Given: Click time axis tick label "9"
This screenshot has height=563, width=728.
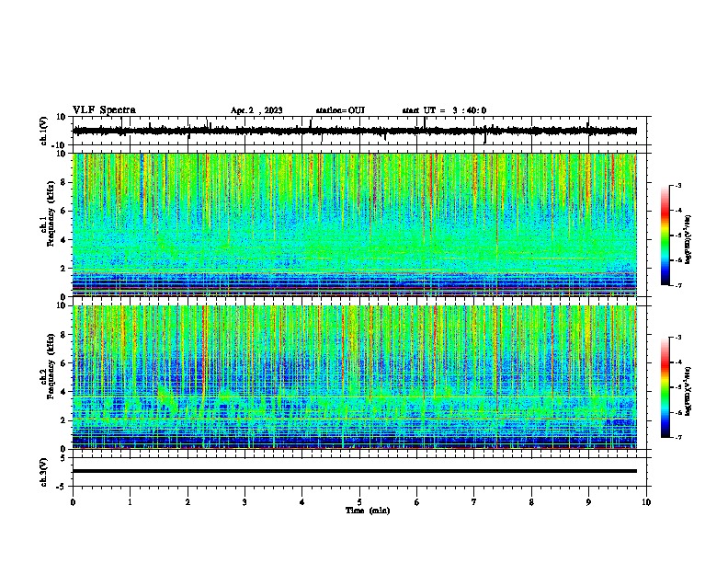Looking at the screenshot, I should pyautogui.click(x=588, y=502).
